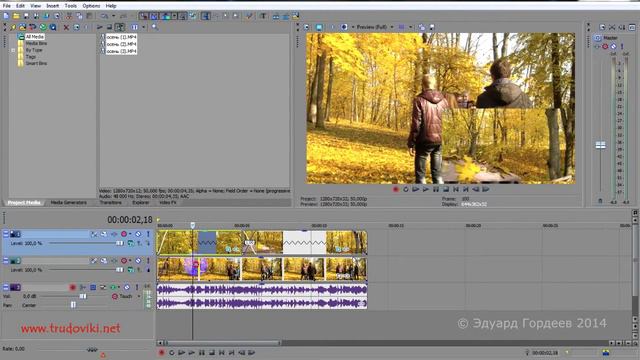Screen dimensions: 640x360
Task: Save the project using the Save icon
Action: coord(26,16)
